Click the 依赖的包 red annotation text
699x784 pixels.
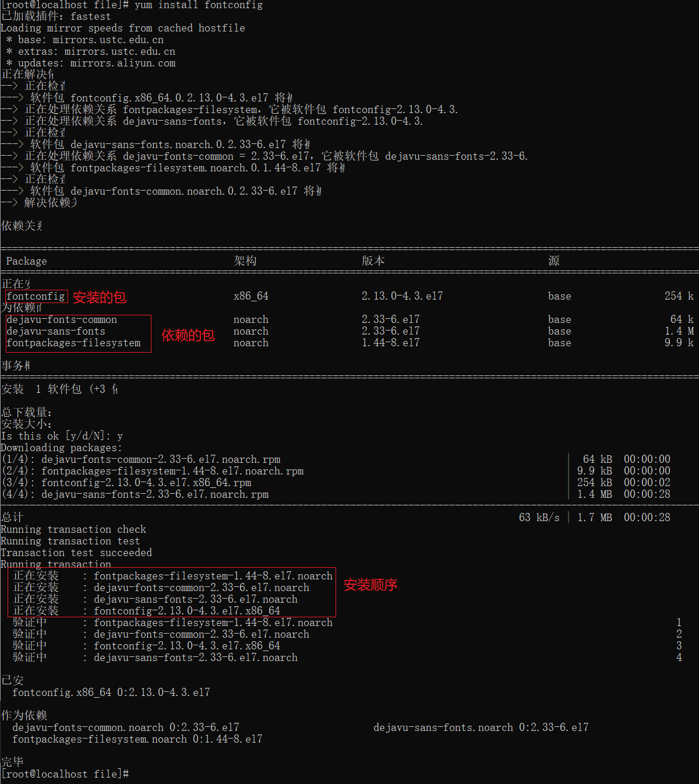coord(188,335)
